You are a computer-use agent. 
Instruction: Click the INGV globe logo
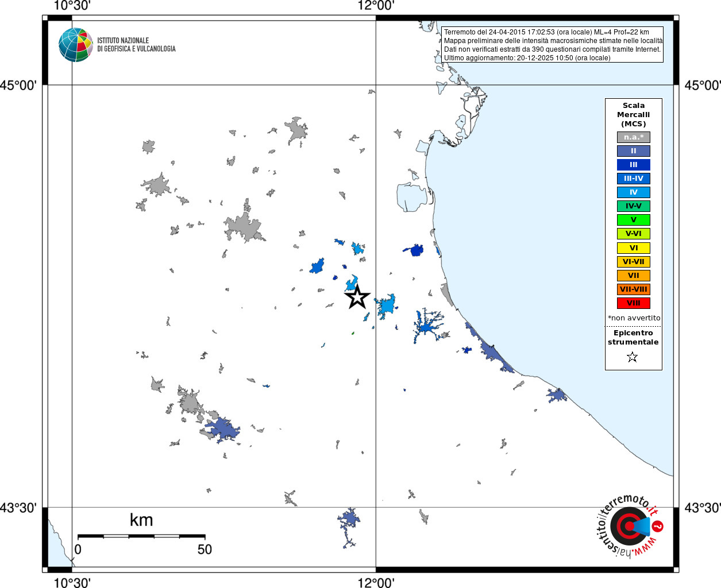pyautogui.click(x=76, y=45)
